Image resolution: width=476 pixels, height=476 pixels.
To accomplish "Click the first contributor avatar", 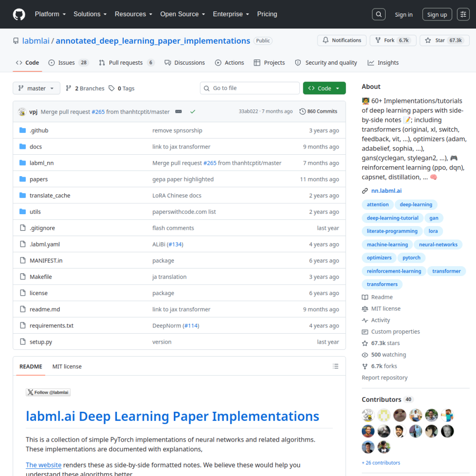I will click(x=368, y=415).
